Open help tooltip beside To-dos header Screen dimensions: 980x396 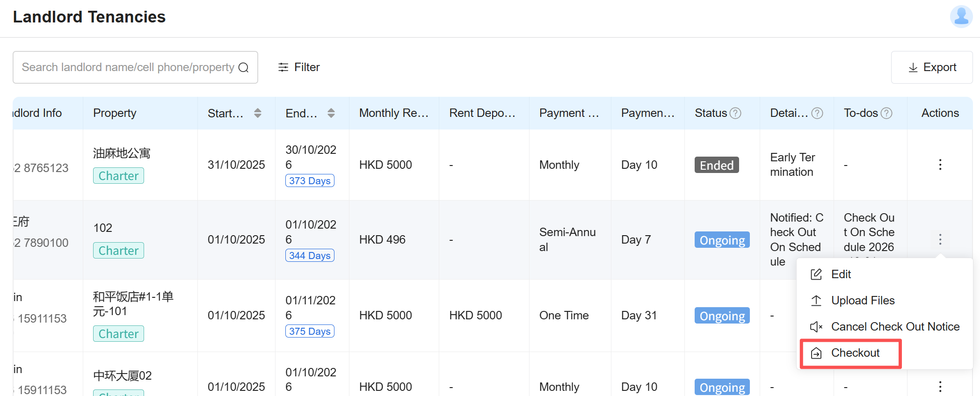click(886, 113)
